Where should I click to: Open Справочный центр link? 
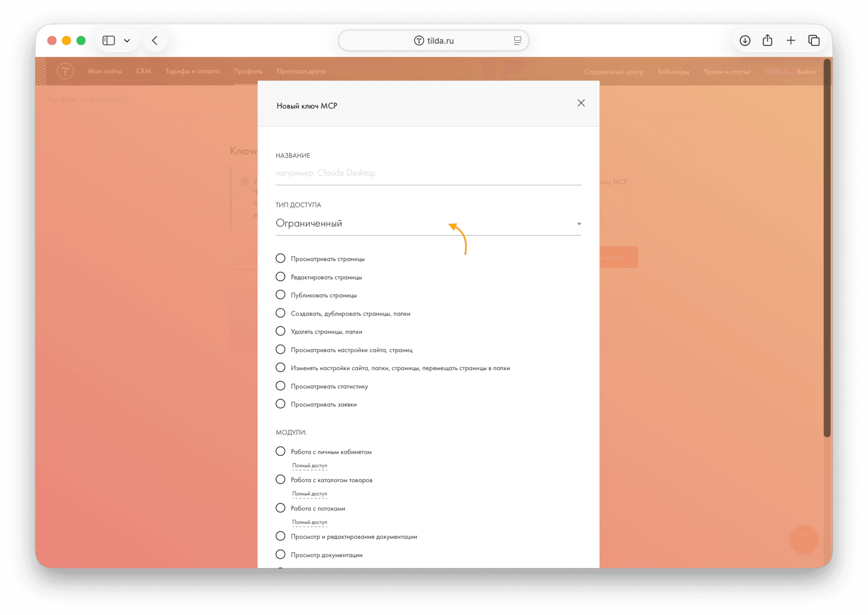tap(614, 72)
